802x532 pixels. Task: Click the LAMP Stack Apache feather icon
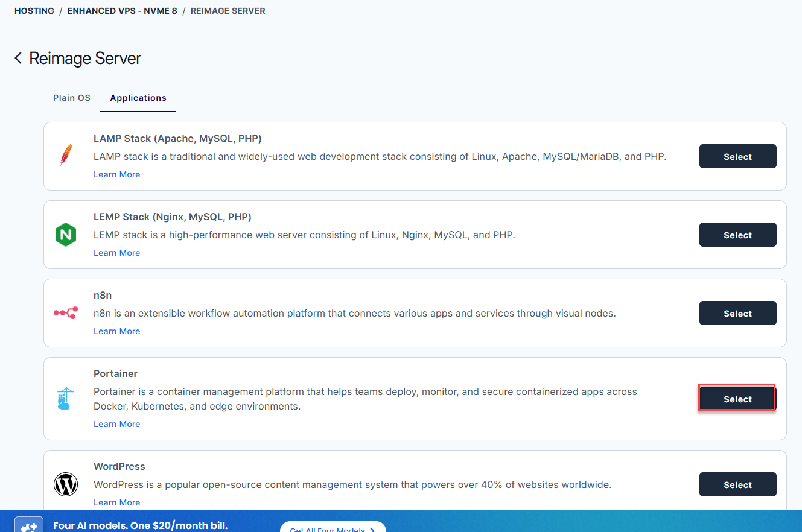[66, 156]
